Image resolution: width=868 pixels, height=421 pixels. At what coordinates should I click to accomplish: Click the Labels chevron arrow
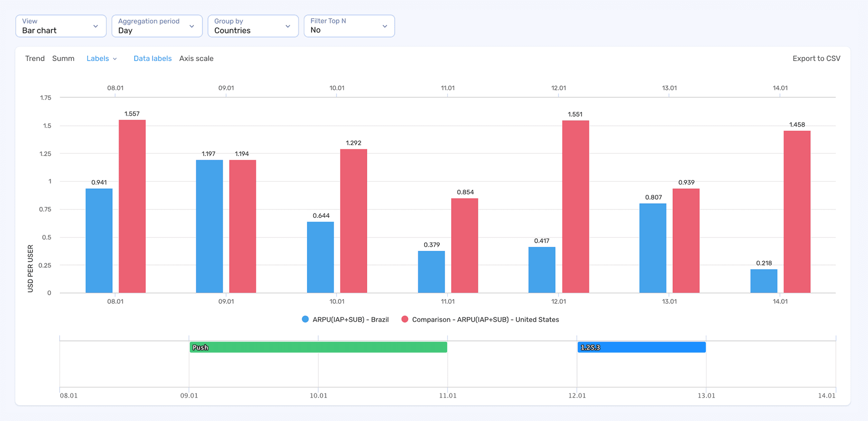[116, 58]
